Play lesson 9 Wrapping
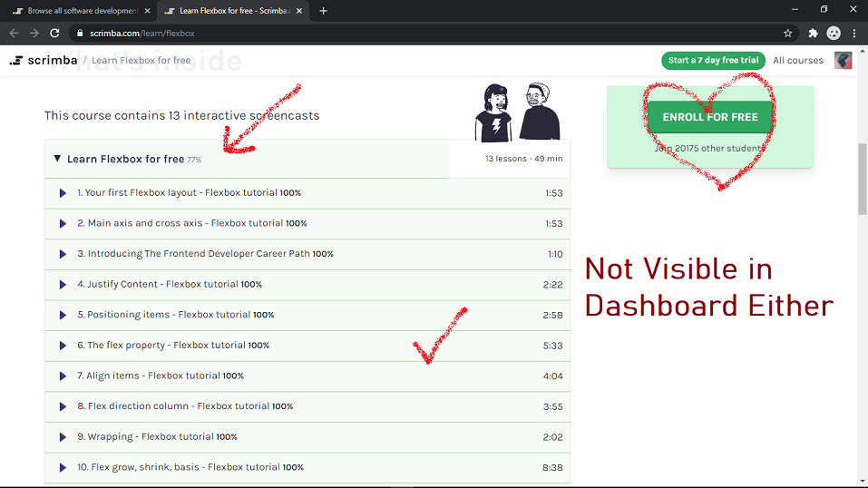Viewport: 868px width, 488px height. pyautogui.click(x=63, y=437)
